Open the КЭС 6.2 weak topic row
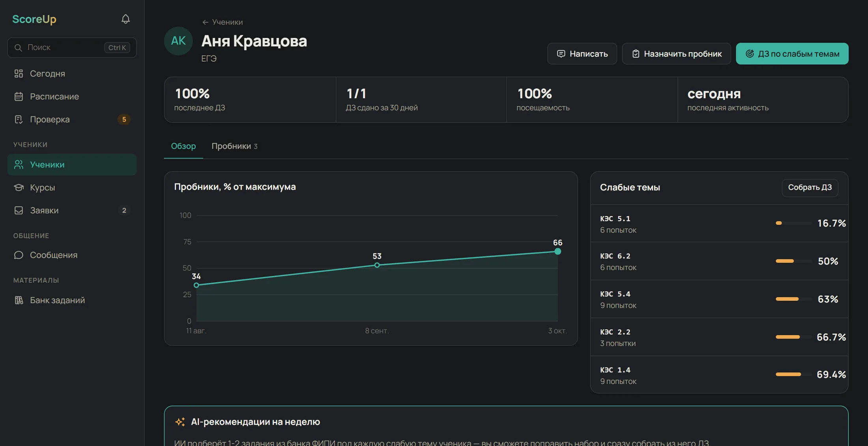868x446 pixels. click(719, 261)
